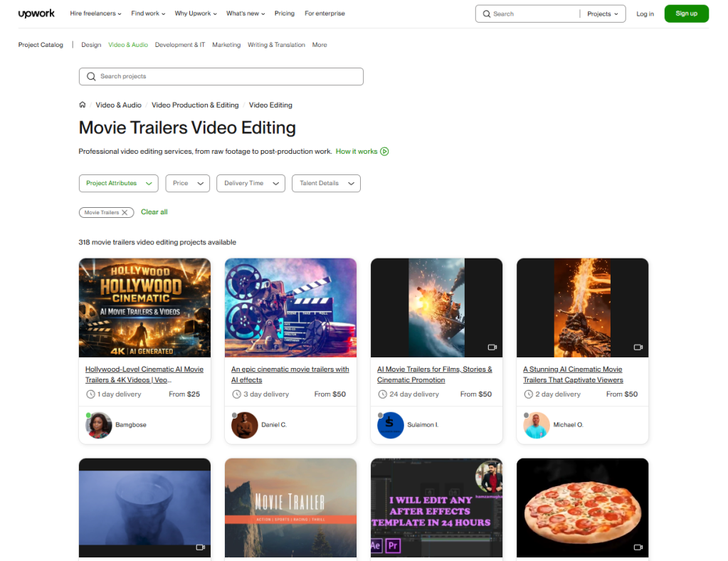Image resolution: width=728 pixels, height=561 pixels.
Task: Click Sulaimon I.'s profile avatar
Action: pyautogui.click(x=390, y=425)
